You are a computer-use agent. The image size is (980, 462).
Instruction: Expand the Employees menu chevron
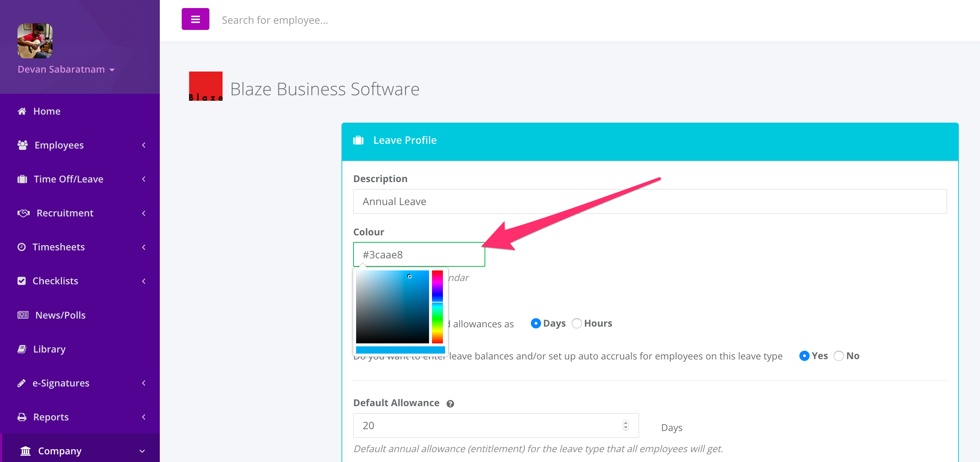click(143, 145)
